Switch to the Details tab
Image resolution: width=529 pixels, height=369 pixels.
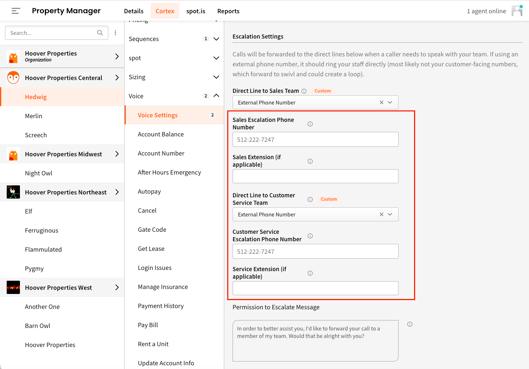(x=134, y=11)
